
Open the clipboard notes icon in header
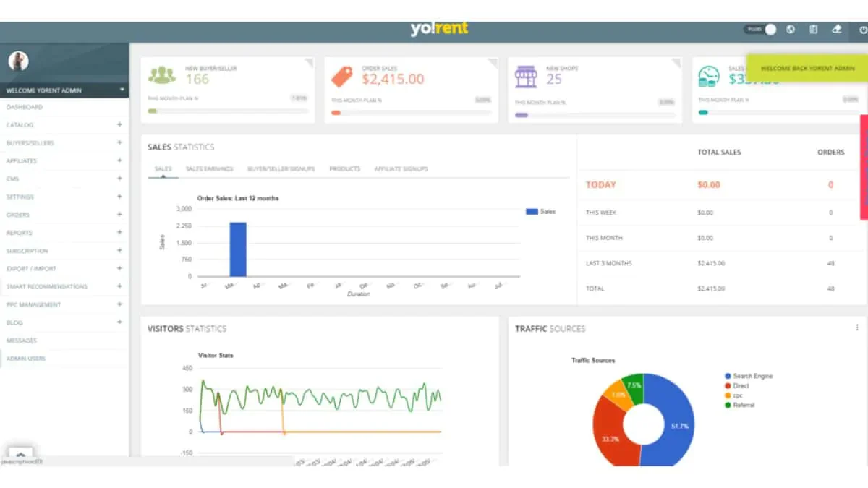(814, 30)
